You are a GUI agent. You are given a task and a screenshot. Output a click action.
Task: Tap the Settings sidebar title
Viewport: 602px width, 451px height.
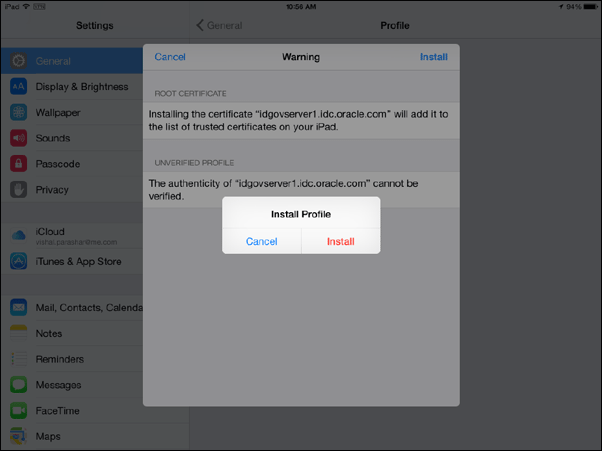click(x=94, y=25)
